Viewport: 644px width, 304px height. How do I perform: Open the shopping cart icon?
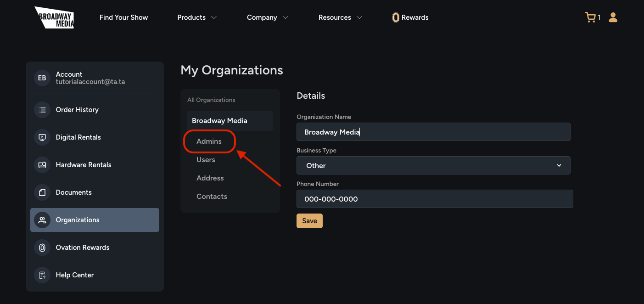(x=590, y=17)
